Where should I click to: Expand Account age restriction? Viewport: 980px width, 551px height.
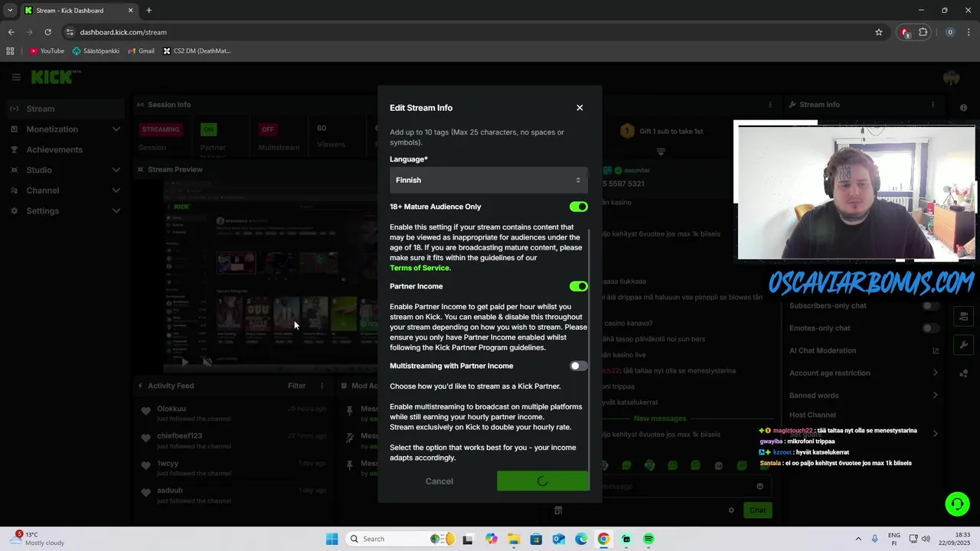click(864, 373)
